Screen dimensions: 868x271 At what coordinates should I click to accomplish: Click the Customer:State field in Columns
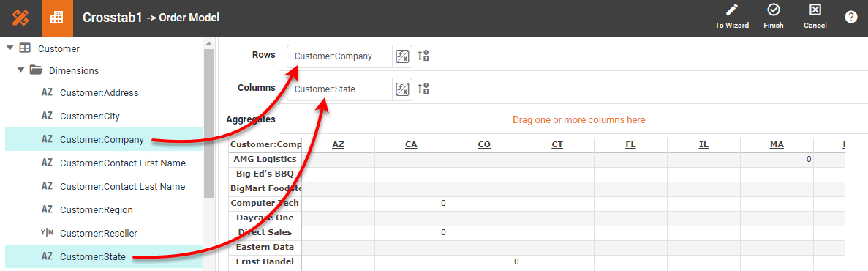(x=340, y=89)
